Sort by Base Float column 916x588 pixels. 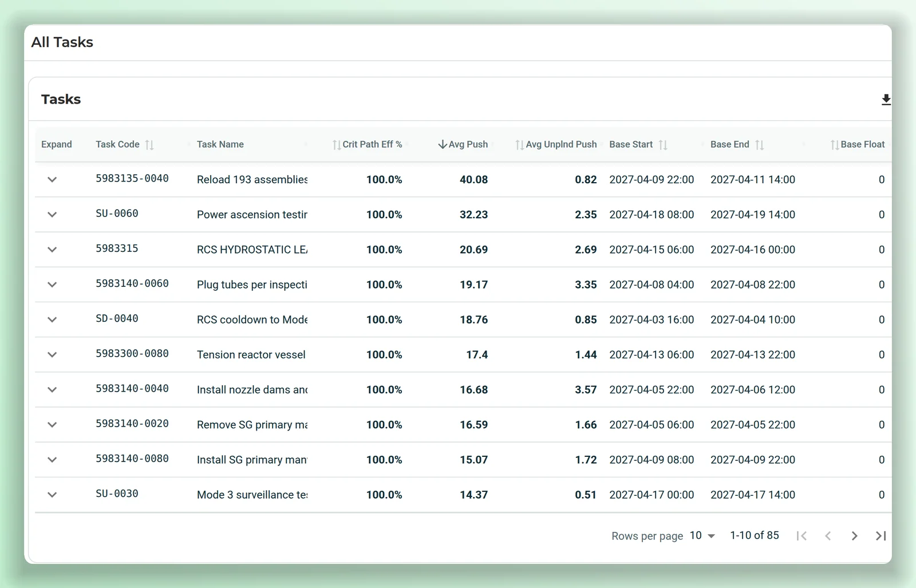coord(835,145)
